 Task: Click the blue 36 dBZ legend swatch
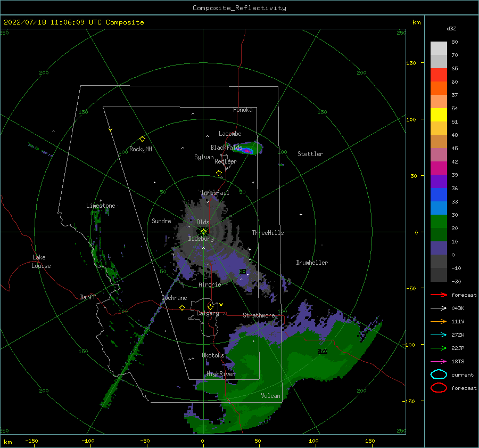pos(439,195)
